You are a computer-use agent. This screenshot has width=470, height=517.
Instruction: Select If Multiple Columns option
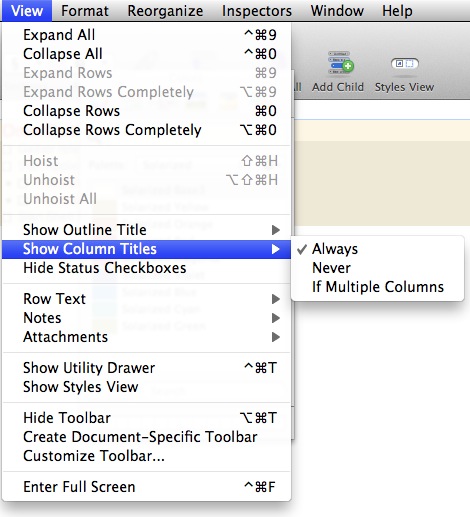(377, 287)
